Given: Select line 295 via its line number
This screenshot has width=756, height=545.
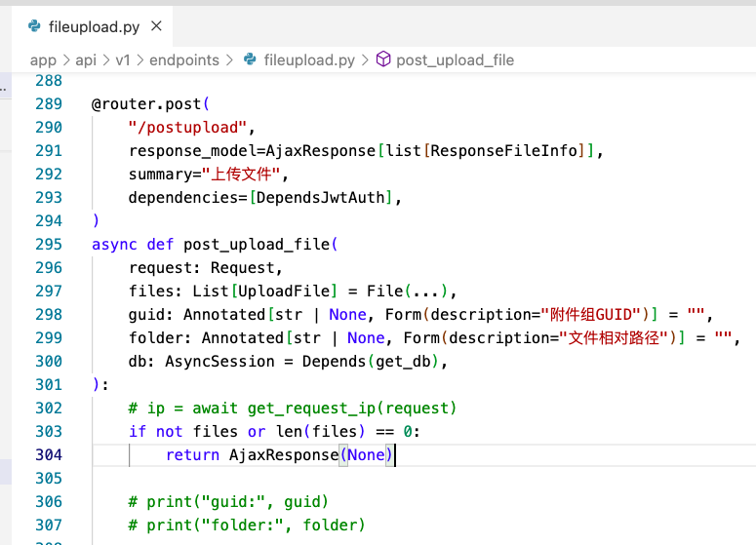Looking at the screenshot, I should click(x=48, y=245).
